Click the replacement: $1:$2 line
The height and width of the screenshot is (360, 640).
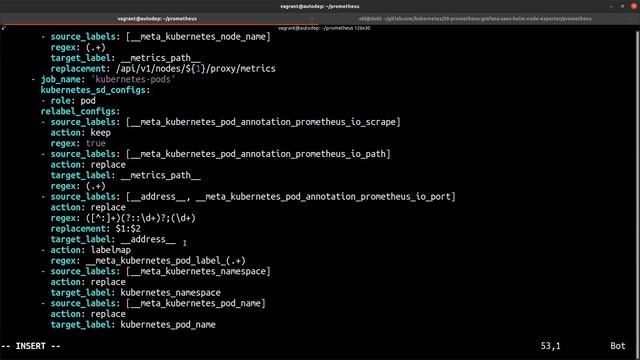coord(96,229)
